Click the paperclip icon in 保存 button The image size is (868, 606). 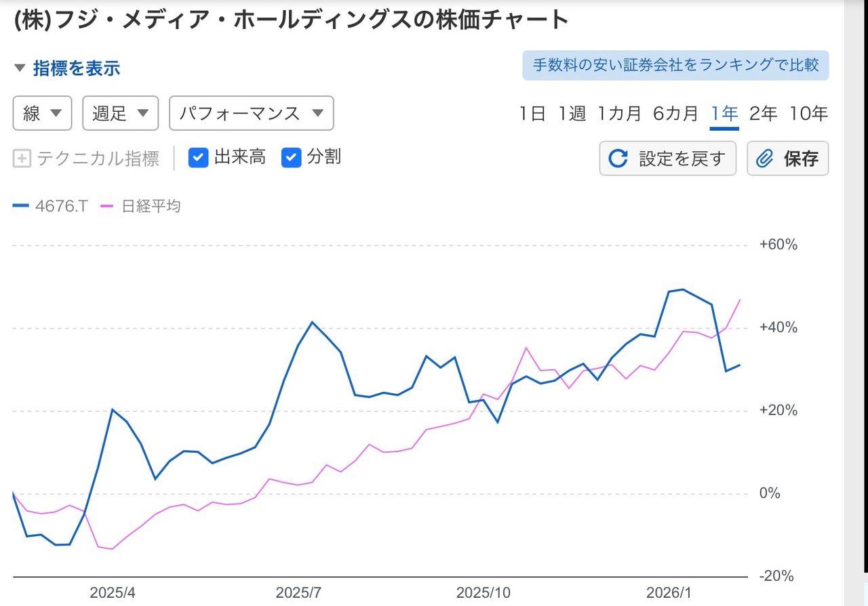pos(765,159)
